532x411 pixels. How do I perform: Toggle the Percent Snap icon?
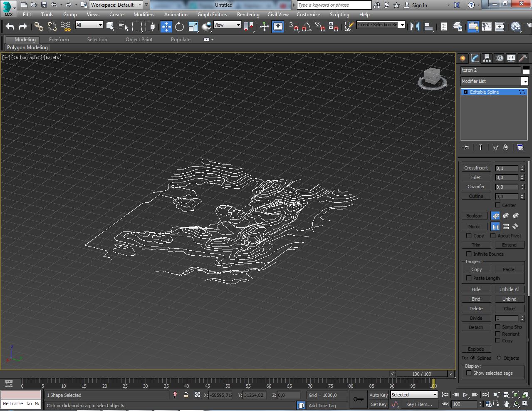click(x=320, y=27)
